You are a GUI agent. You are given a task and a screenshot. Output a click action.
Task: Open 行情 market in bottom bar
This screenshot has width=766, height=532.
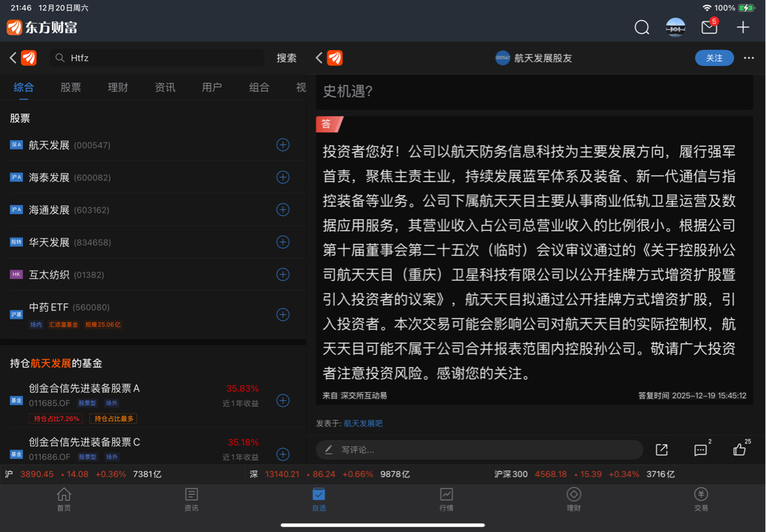[447, 499]
